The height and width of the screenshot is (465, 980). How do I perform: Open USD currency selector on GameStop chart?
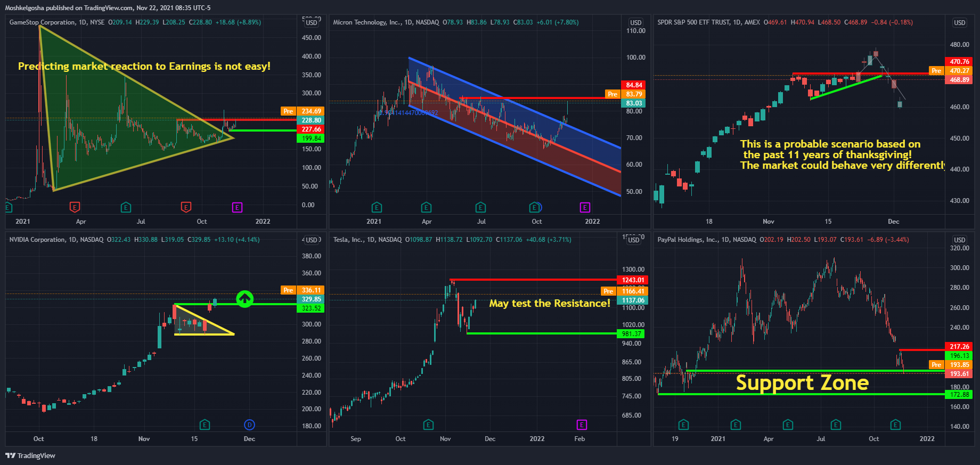312,22
